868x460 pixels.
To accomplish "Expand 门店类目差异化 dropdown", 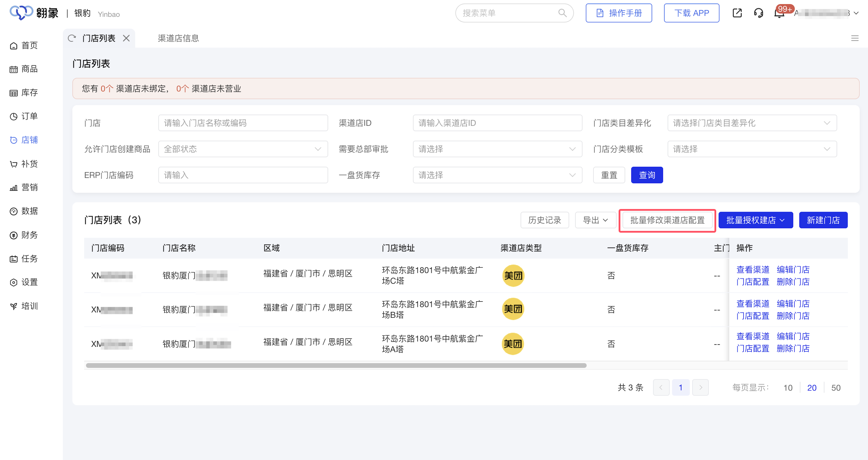I will tap(752, 123).
